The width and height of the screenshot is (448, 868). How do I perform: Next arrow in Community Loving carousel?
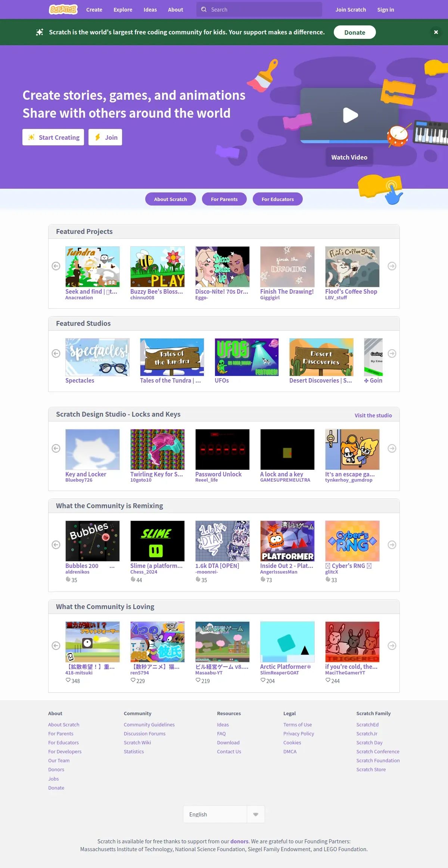(392, 646)
